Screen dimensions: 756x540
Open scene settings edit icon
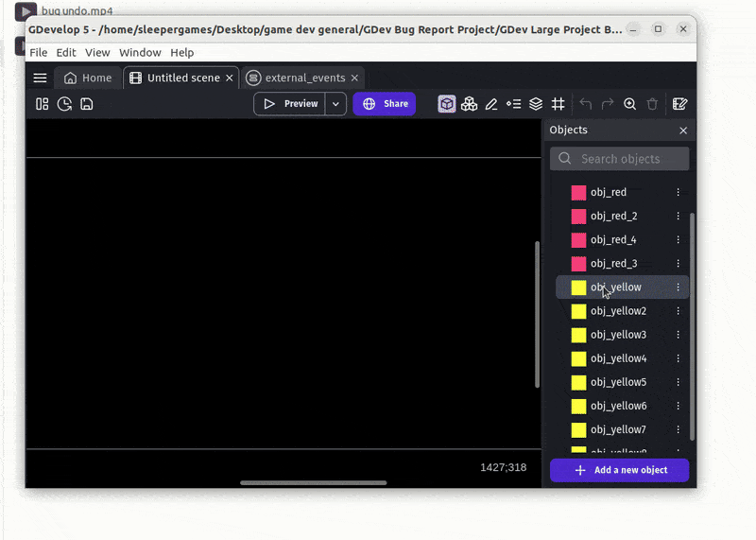tap(679, 104)
